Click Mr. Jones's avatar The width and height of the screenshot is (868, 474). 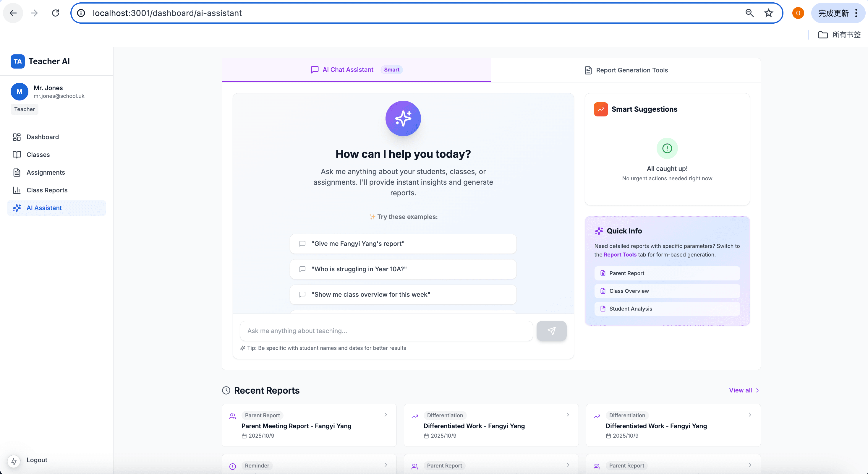click(x=19, y=91)
